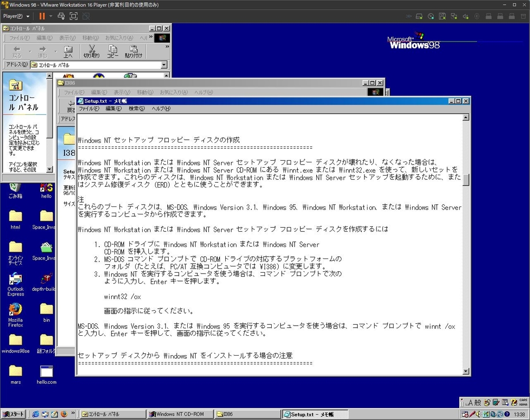Open File menu in the Control Panel window
Viewport: 530px width, 420px height.
[x=19, y=38]
